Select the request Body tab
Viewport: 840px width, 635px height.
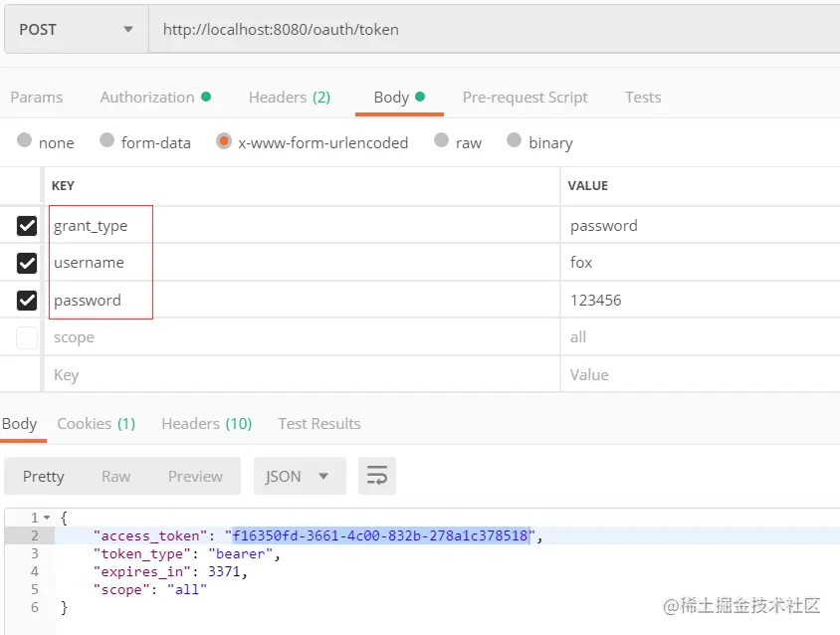click(x=399, y=98)
